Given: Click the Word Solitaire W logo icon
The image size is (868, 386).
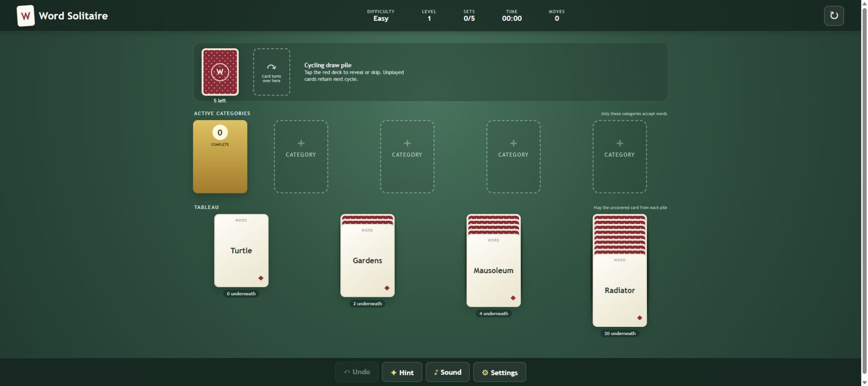Looking at the screenshot, I should (26, 16).
